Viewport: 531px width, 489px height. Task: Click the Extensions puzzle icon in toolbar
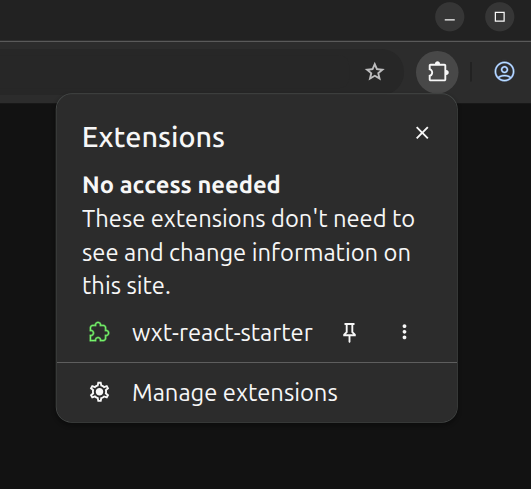pos(437,72)
